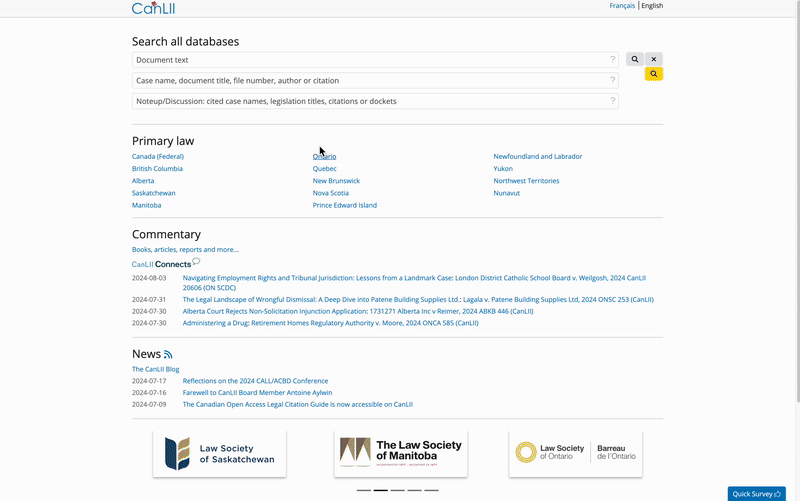Switch language to Français
This screenshot has width=800, height=501.
click(x=622, y=6)
